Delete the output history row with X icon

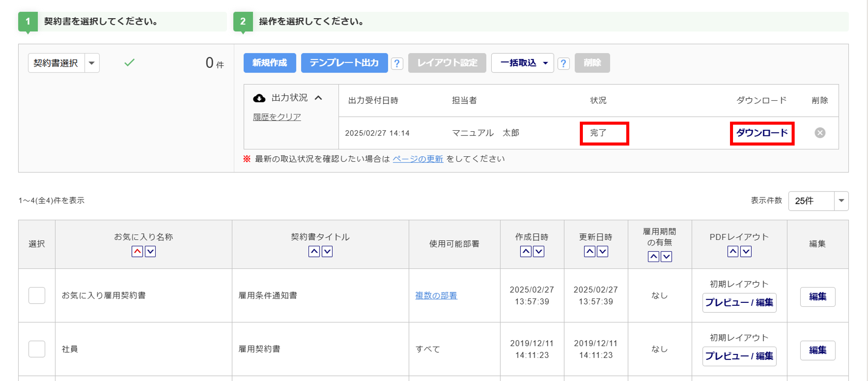[820, 133]
